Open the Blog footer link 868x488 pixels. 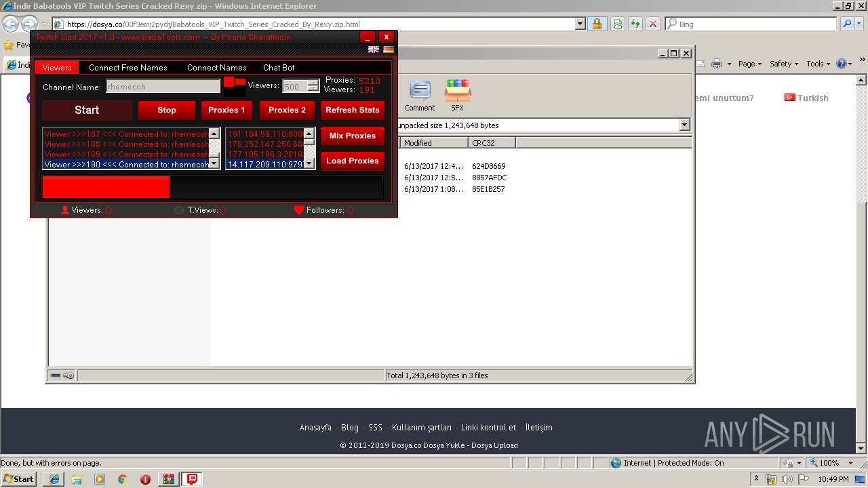pos(350,428)
